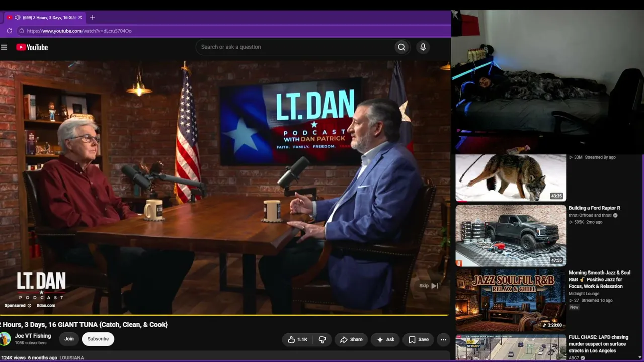Click the '124K views 6 months ago' text
Screen dimensions: 644x362
[29, 358]
